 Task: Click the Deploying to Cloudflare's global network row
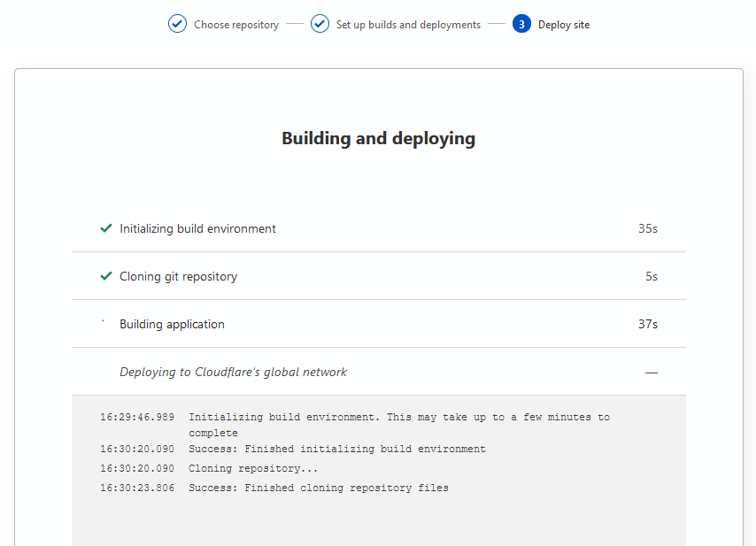coord(233,372)
